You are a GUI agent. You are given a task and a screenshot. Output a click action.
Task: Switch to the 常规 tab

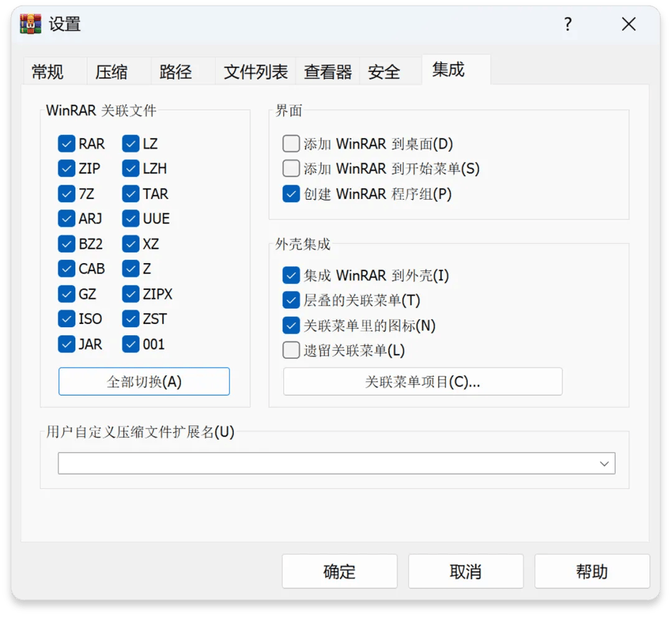point(48,72)
